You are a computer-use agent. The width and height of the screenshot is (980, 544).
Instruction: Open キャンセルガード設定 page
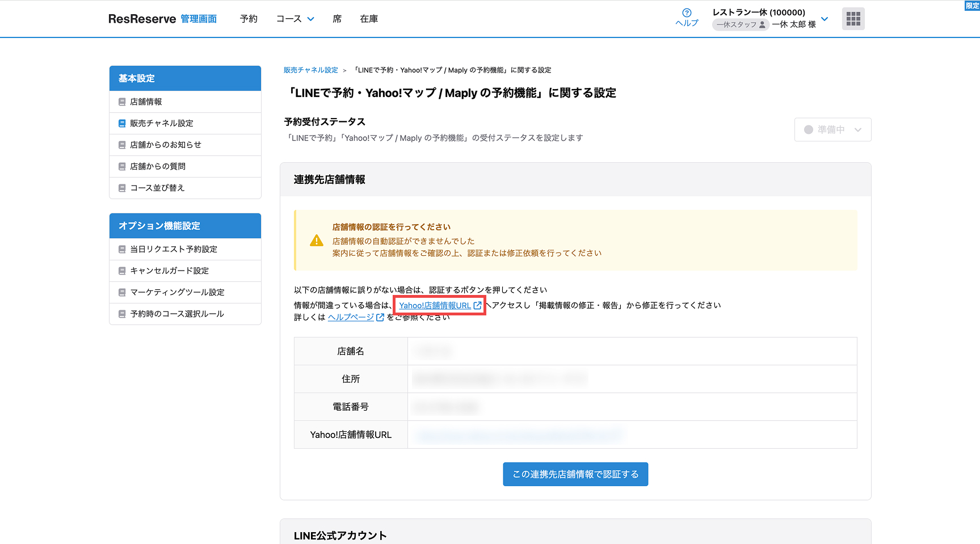[185, 271]
